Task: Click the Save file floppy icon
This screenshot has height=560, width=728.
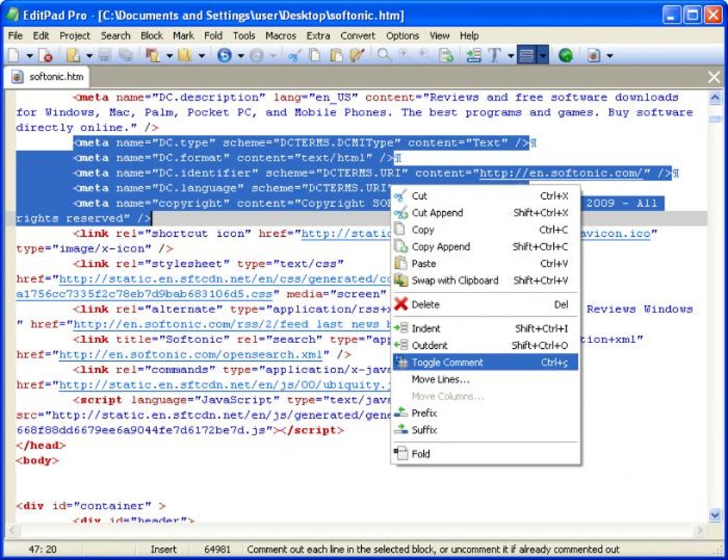Action: (x=104, y=56)
